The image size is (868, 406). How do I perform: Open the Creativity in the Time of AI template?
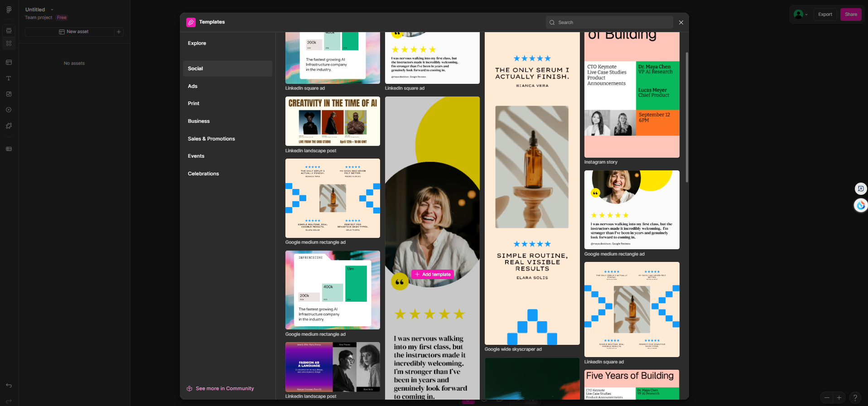[333, 121]
